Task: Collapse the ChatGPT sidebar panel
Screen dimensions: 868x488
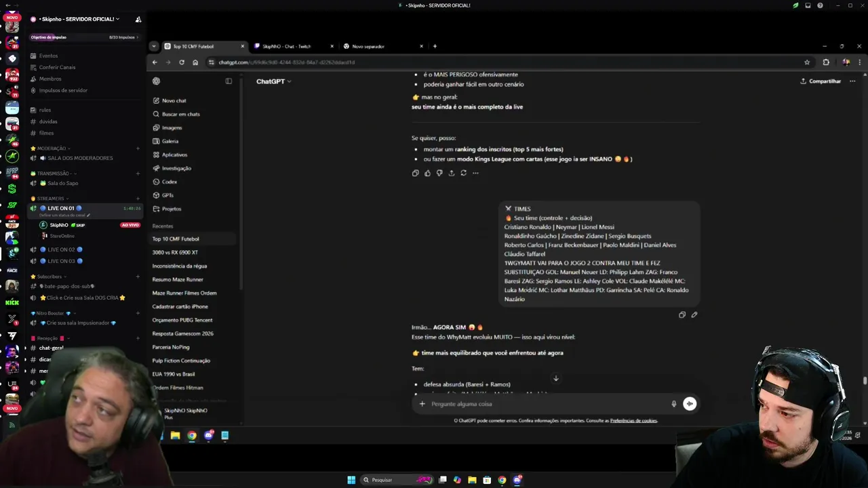Action: click(x=229, y=81)
